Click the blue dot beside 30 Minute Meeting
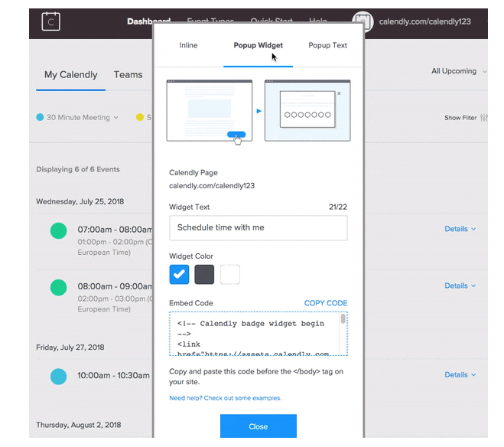This screenshot has width=504, height=447. [40, 117]
